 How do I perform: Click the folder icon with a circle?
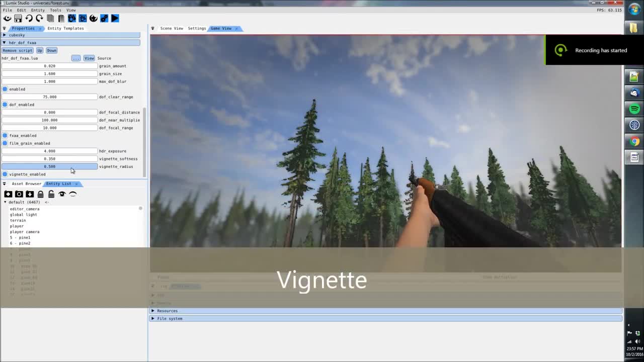tap(19, 194)
